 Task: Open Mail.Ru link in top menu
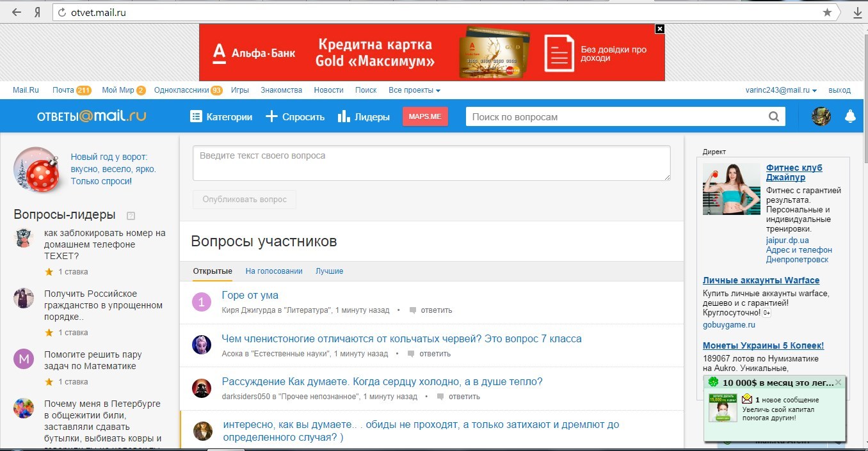point(26,90)
